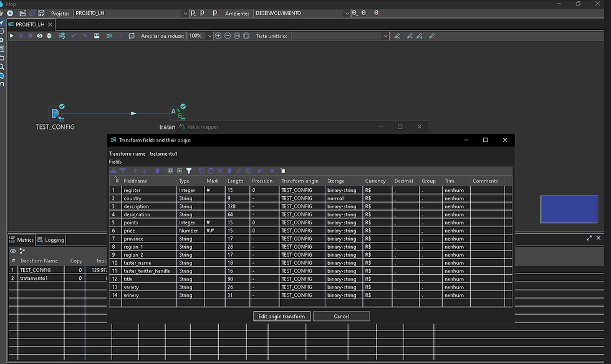Open the Ambiente dropdown showing DESENVOLVIMENTO
Image resolution: width=611 pixels, height=364 pixels.
301,13
